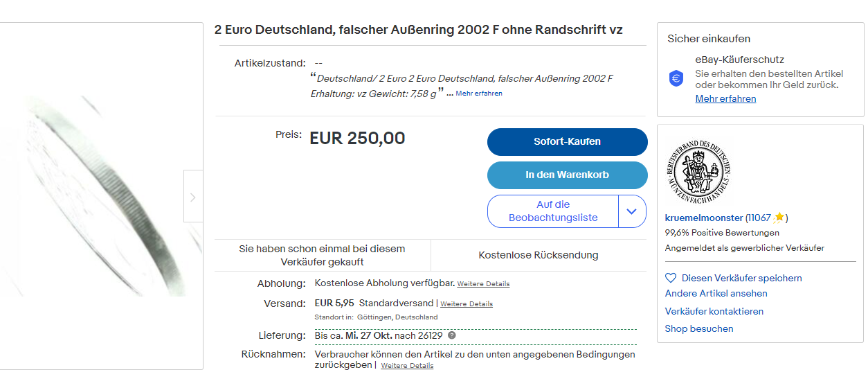Viewport: 868px width, 370px height.
Task: Advance to next photo with arrow
Action: click(x=193, y=197)
